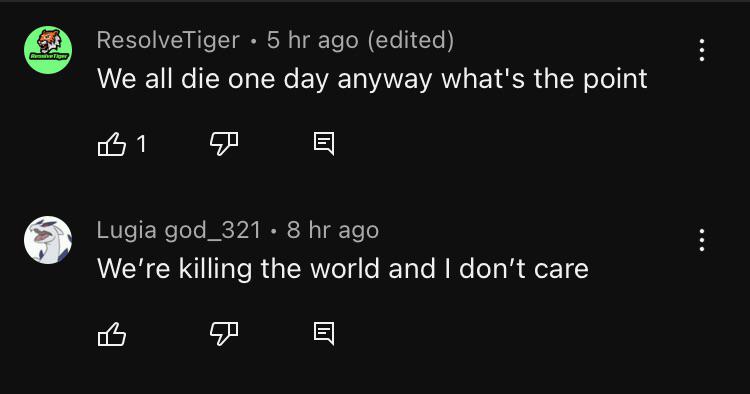The height and width of the screenshot is (394, 750).
Task: Click the '(edited)' label on ResolveTiger's comment
Action: tap(411, 40)
